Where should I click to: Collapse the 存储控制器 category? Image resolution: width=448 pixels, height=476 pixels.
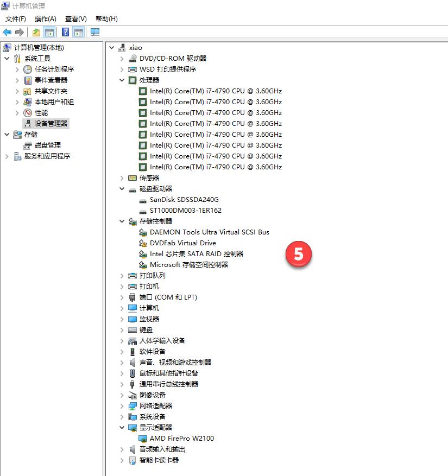click(x=122, y=221)
